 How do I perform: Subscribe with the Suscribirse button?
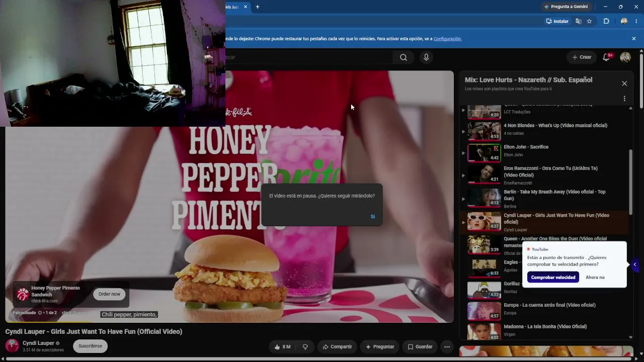click(x=90, y=346)
